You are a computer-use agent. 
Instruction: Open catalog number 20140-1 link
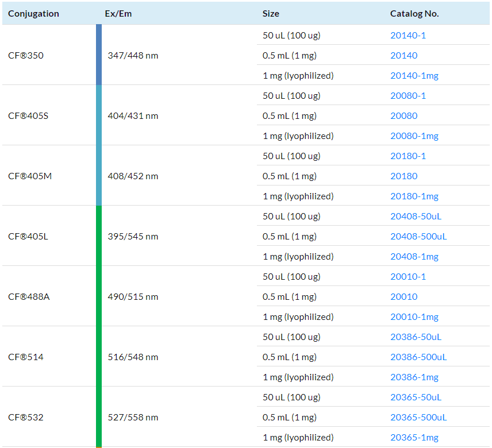tap(408, 35)
